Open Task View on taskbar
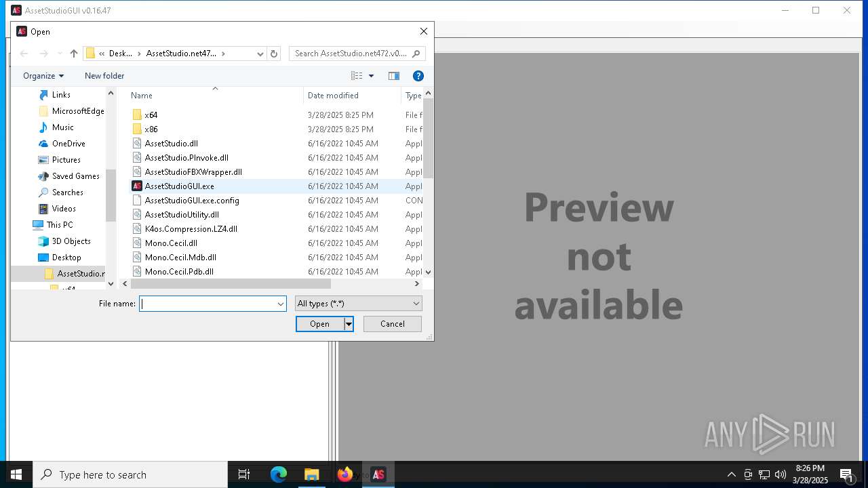Image resolution: width=868 pixels, height=488 pixels. pyautogui.click(x=244, y=474)
